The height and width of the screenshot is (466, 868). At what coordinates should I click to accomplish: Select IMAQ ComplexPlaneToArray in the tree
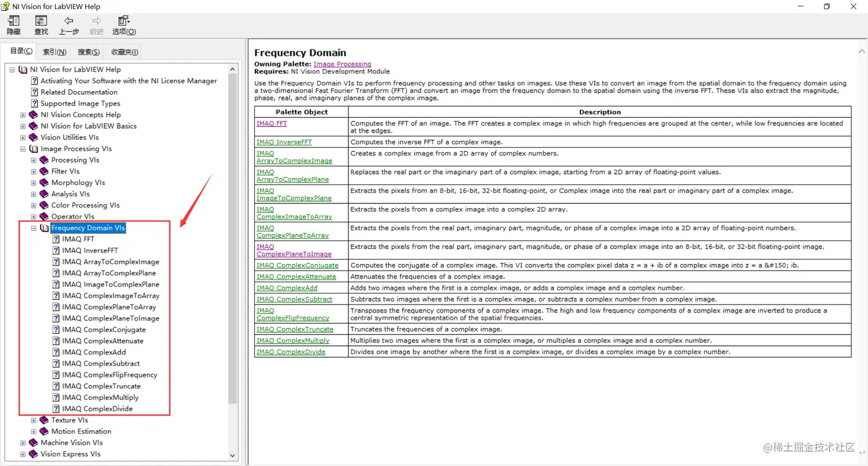pos(109,307)
